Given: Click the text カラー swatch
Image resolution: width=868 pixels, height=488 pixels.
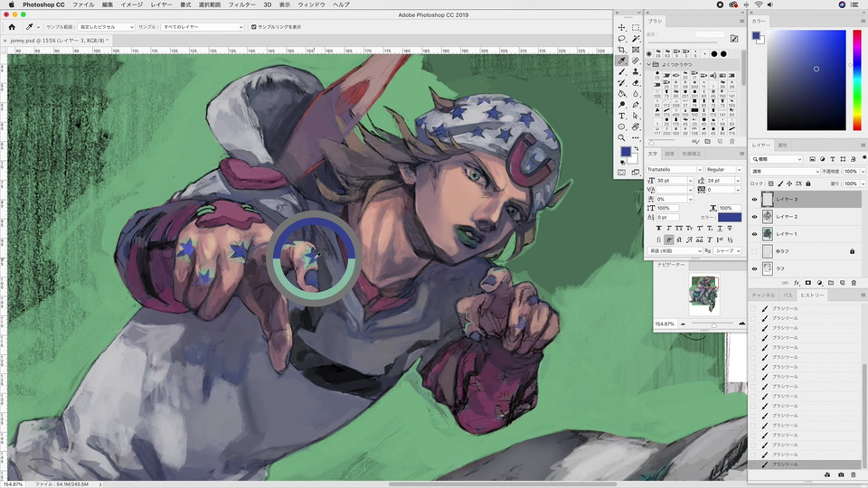Looking at the screenshot, I should pyautogui.click(x=729, y=218).
